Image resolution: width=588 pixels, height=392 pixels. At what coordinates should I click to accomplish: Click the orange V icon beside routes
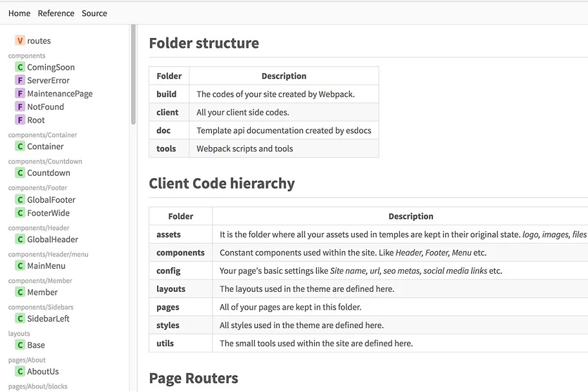20,41
